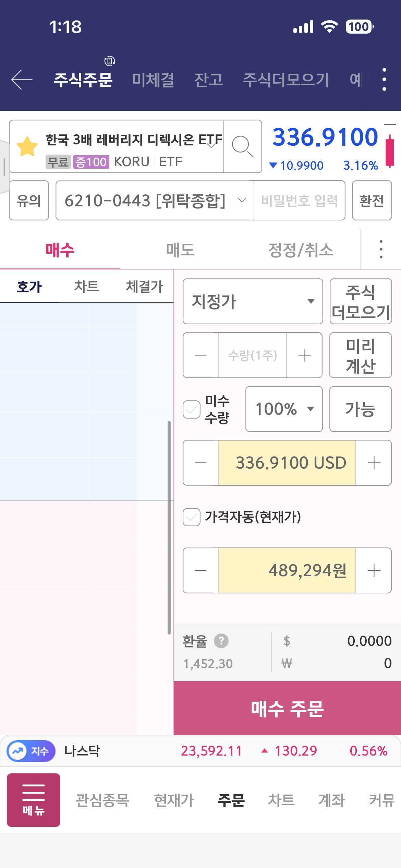Tap the 비밀번호 입력 field
This screenshot has width=401, height=868.
click(299, 201)
